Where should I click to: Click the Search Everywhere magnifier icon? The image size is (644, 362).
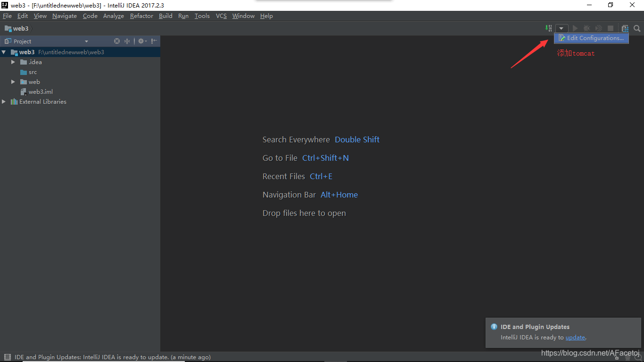tap(637, 29)
